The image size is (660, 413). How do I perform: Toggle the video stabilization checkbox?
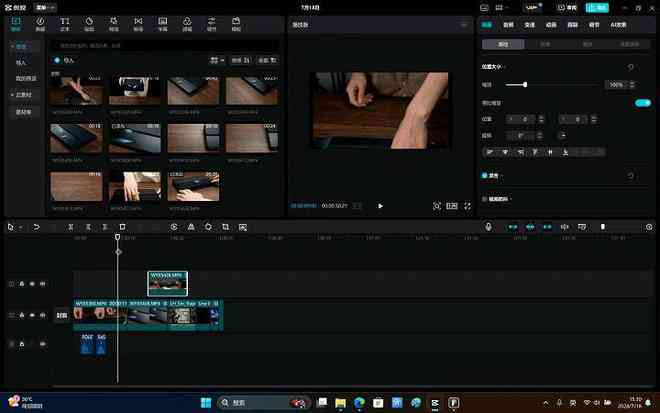[x=484, y=199]
